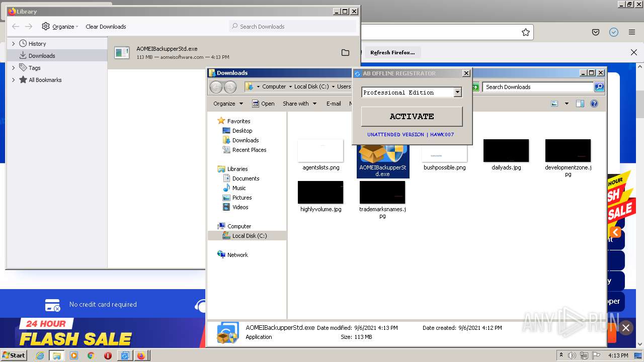This screenshot has width=644, height=362.
Task: Open the Windows Start menu
Action: pos(14,355)
